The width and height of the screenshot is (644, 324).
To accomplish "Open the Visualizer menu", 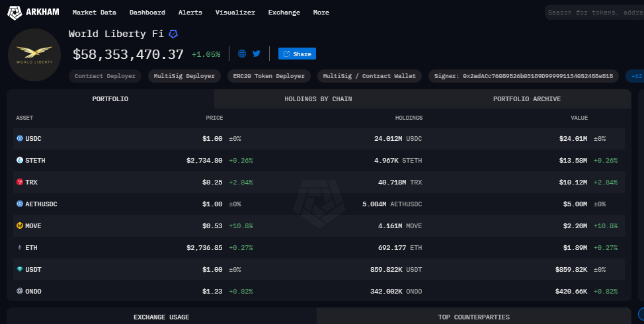I will tap(235, 13).
